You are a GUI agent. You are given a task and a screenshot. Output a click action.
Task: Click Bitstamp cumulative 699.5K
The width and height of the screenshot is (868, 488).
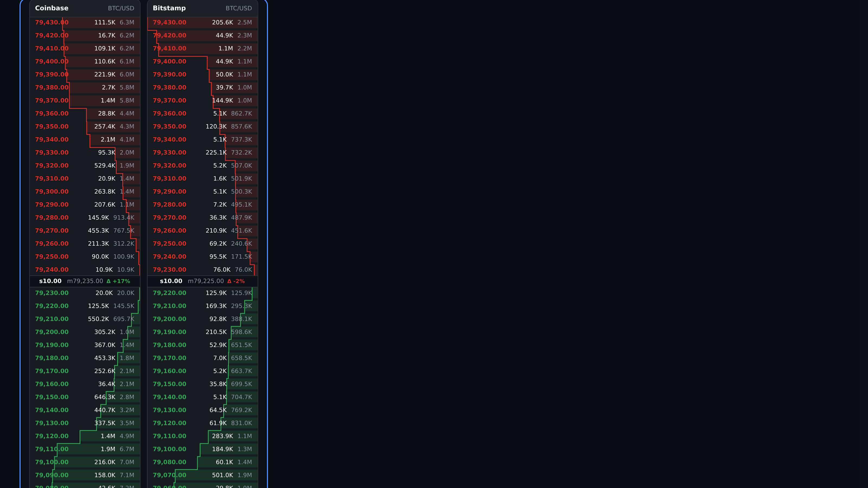coord(241,384)
